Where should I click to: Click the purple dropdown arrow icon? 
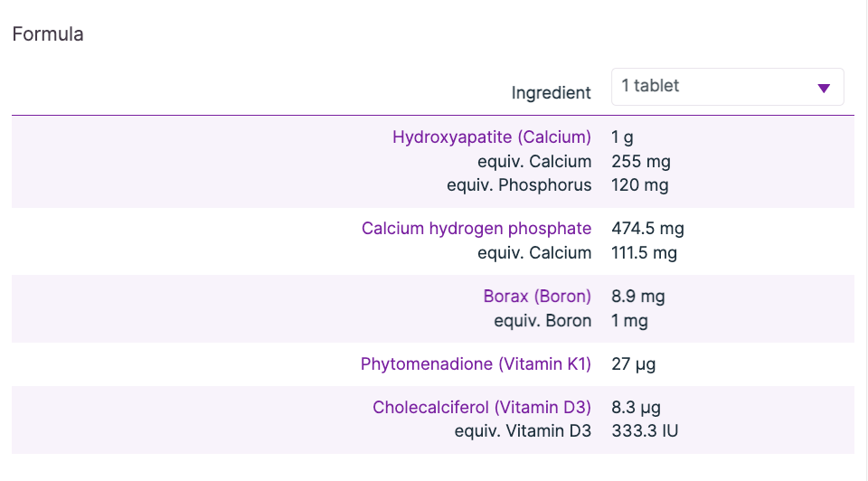(823, 88)
